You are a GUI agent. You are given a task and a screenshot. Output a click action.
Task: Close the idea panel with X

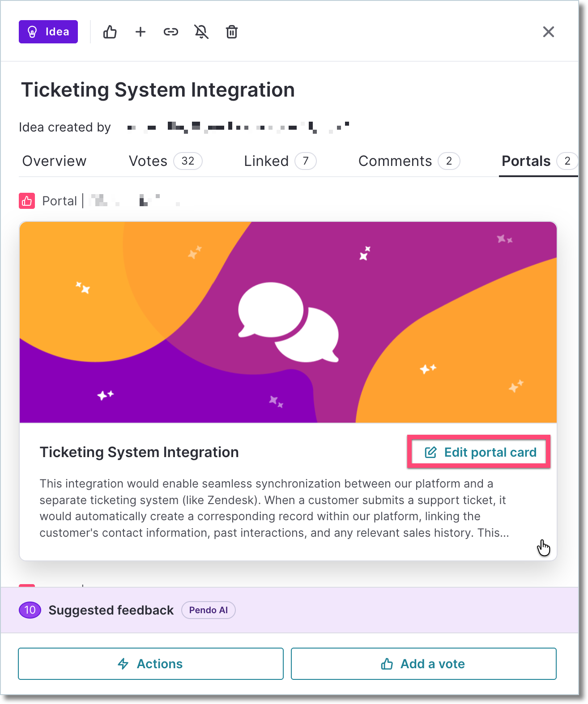(549, 32)
